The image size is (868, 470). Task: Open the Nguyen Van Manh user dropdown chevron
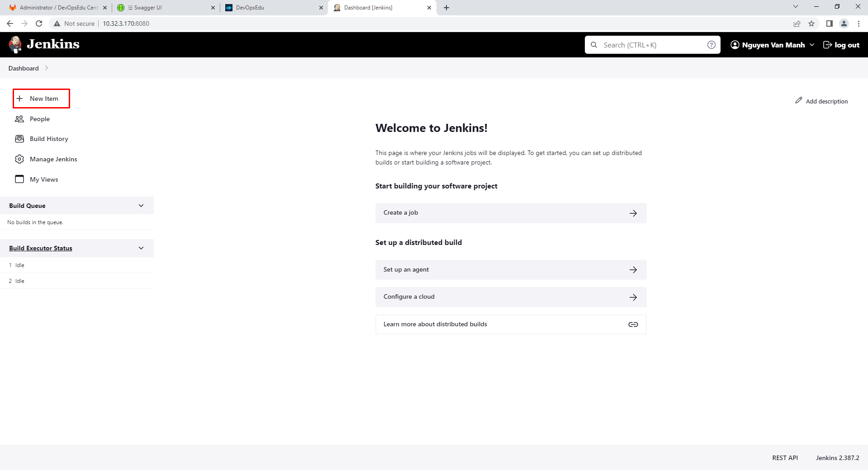pyautogui.click(x=812, y=45)
